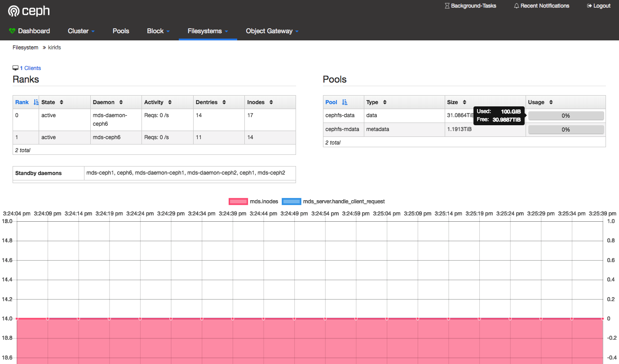The width and height of the screenshot is (619, 364).
Task: Click the Ranks section heading
Action: 26,79
